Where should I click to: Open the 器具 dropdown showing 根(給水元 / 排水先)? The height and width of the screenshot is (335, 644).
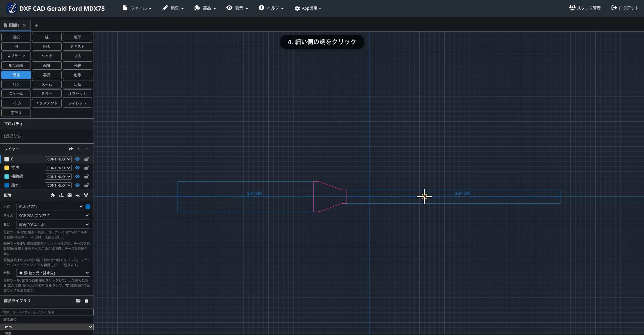[x=53, y=273]
